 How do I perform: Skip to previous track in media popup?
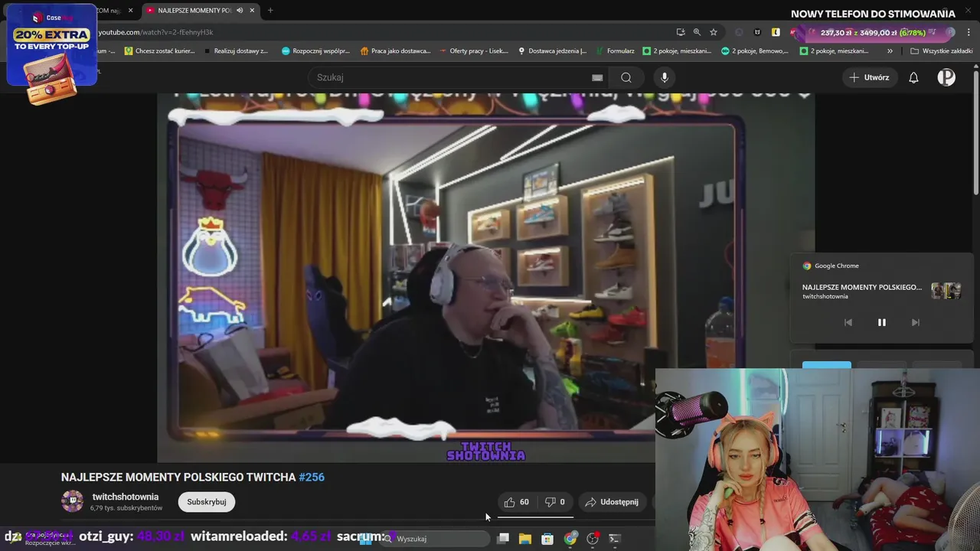(848, 322)
